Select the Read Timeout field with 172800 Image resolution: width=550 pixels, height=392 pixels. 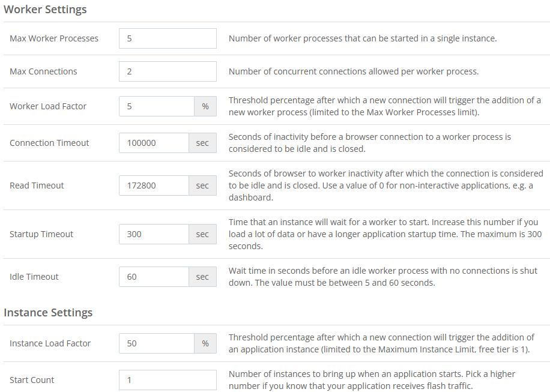(x=154, y=185)
